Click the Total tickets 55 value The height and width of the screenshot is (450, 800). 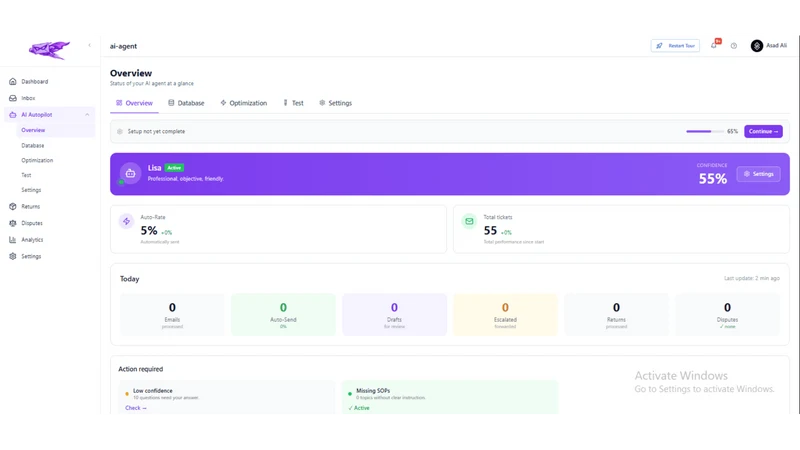point(490,231)
